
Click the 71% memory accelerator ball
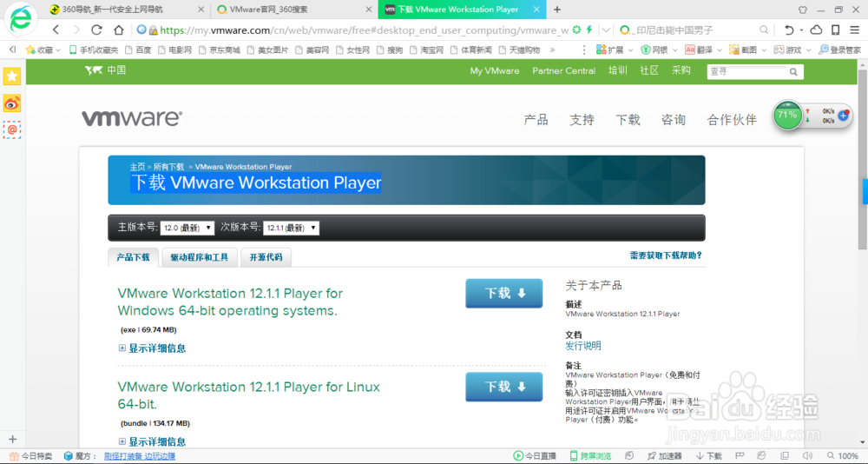tap(786, 116)
